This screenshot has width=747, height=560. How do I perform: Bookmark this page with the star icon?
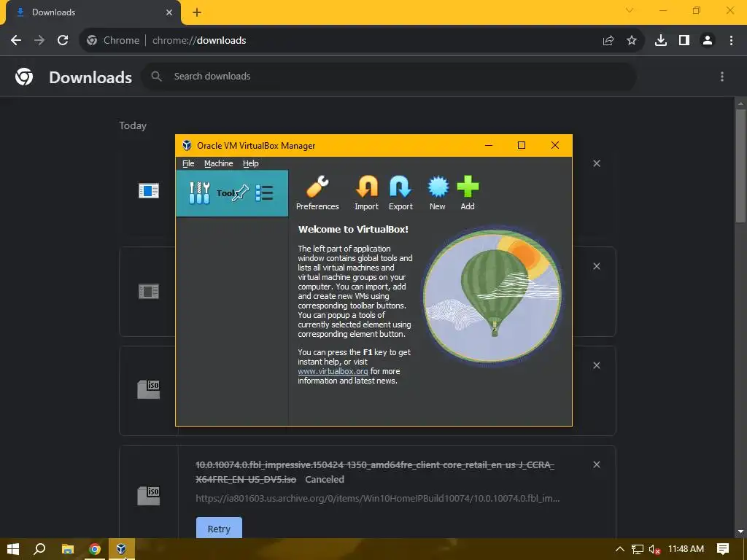[x=632, y=41]
